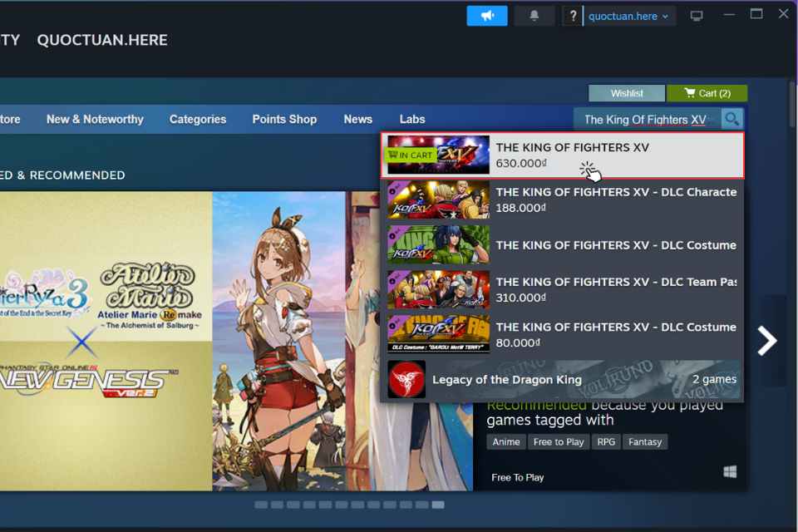Open the News tab
The width and height of the screenshot is (798, 532).
pyautogui.click(x=357, y=119)
